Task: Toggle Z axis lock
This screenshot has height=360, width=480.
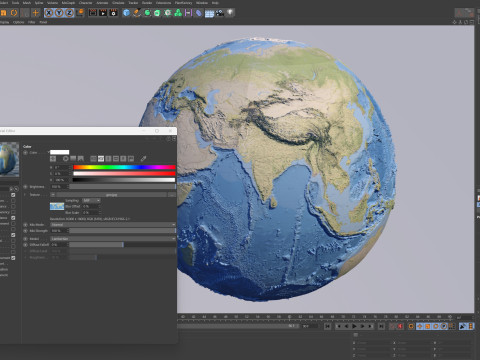Action: click(69, 13)
